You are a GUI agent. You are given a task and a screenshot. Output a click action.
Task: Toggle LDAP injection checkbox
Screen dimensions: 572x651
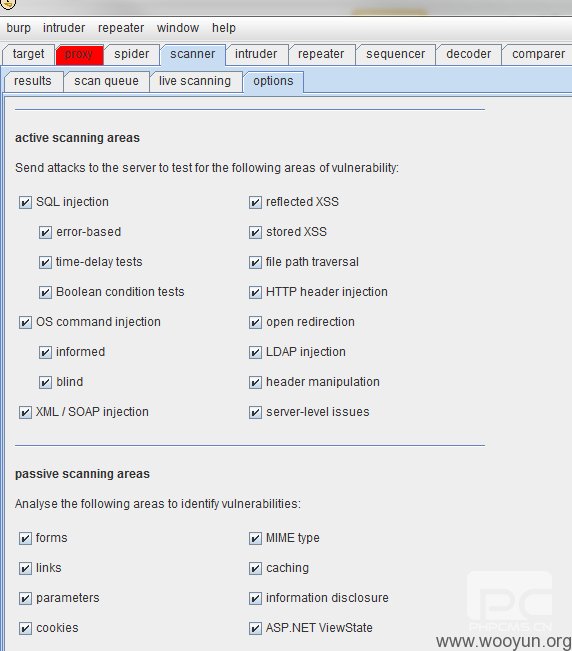click(x=255, y=352)
